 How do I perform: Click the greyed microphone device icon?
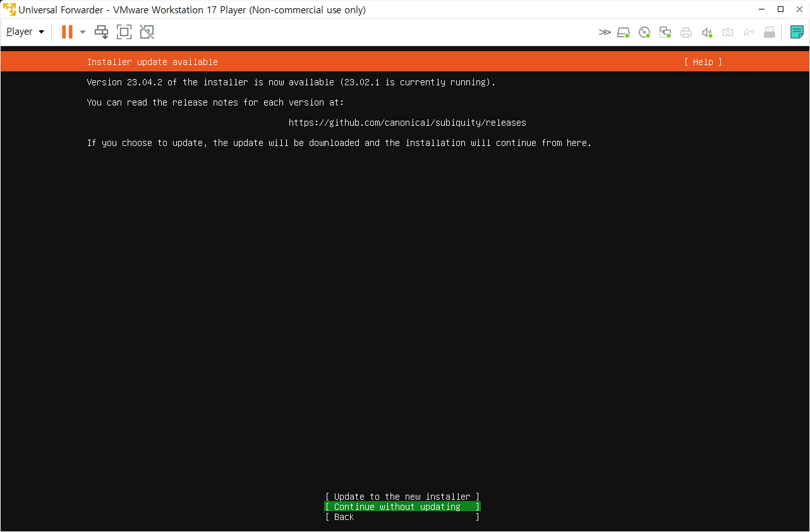749,32
